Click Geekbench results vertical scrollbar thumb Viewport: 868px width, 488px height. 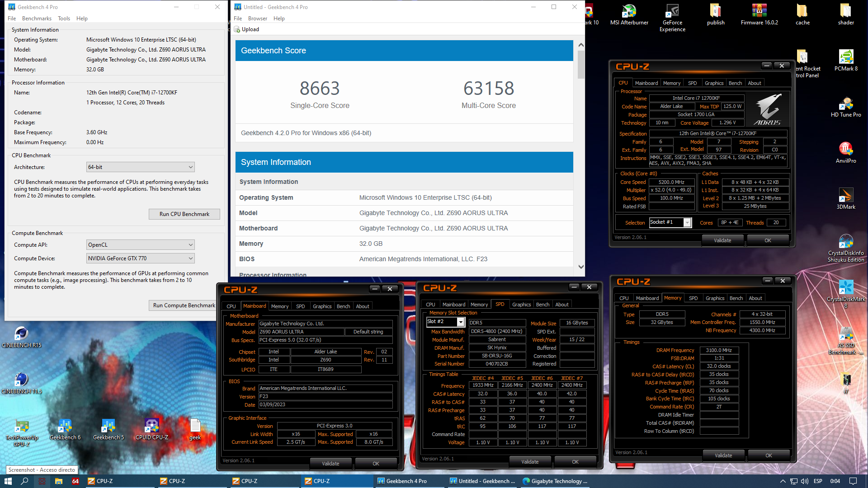pos(581,65)
